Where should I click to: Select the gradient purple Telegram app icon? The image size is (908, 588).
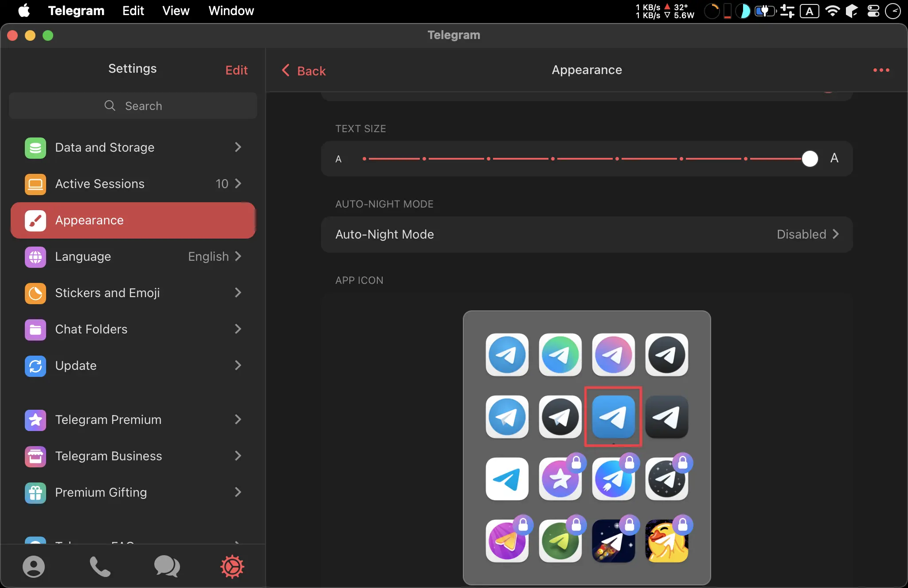(612, 354)
